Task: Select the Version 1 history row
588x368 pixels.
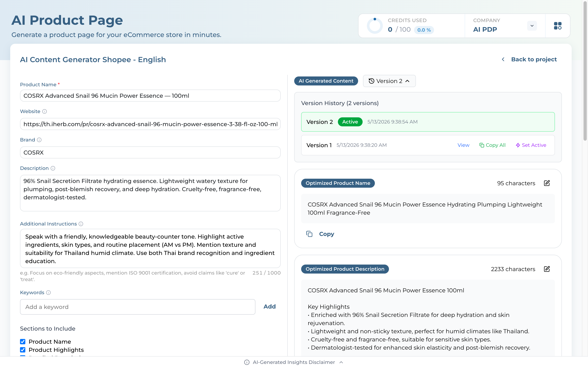Action: pos(428,145)
